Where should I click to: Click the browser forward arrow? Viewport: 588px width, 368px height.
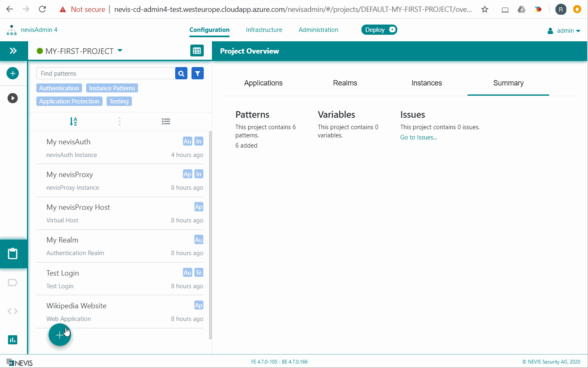(x=26, y=9)
